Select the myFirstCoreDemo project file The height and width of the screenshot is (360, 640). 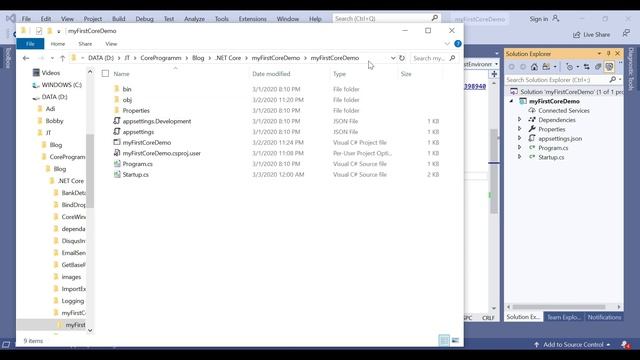(x=147, y=142)
